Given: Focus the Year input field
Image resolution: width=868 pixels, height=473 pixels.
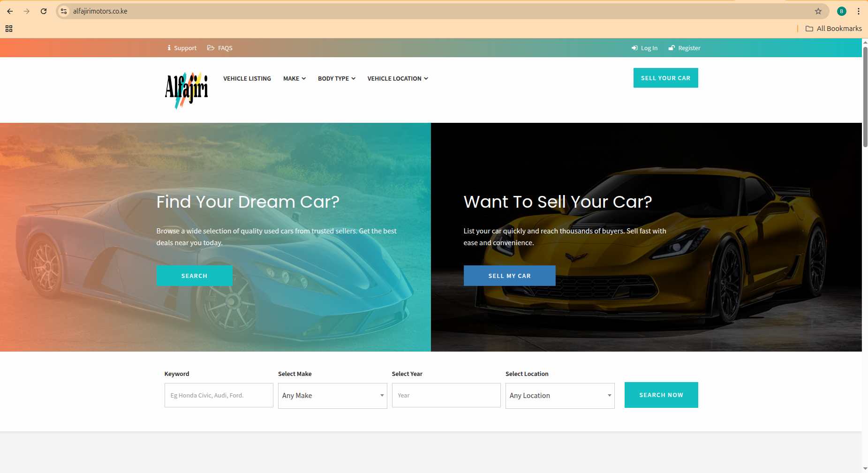Looking at the screenshot, I should (x=446, y=395).
